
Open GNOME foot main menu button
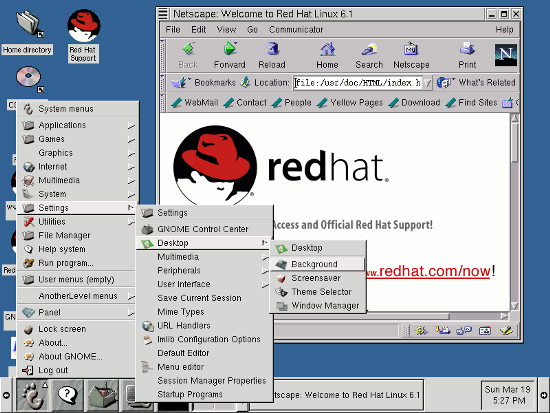(33, 395)
